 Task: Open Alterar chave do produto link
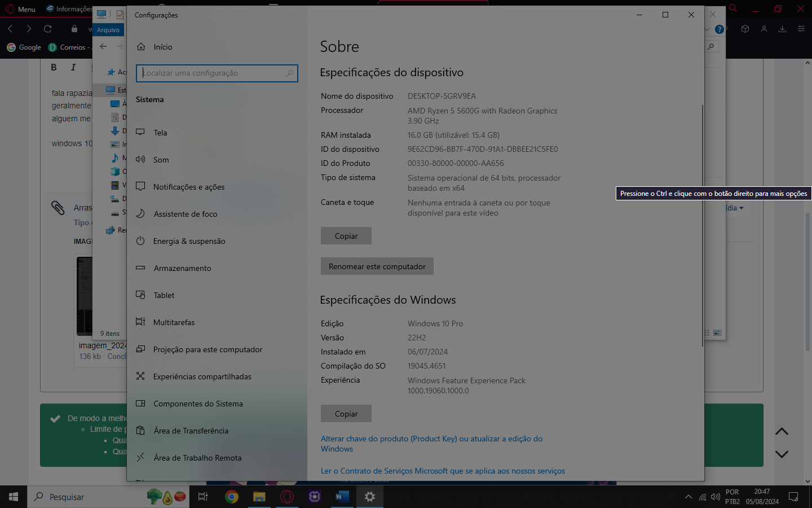click(x=431, y=444)
